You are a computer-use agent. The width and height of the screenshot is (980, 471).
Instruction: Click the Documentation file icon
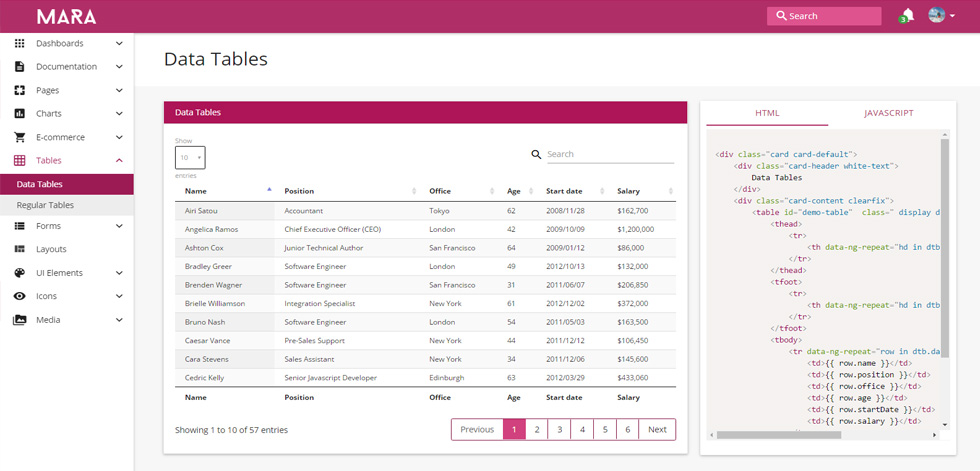coord(19,66)
